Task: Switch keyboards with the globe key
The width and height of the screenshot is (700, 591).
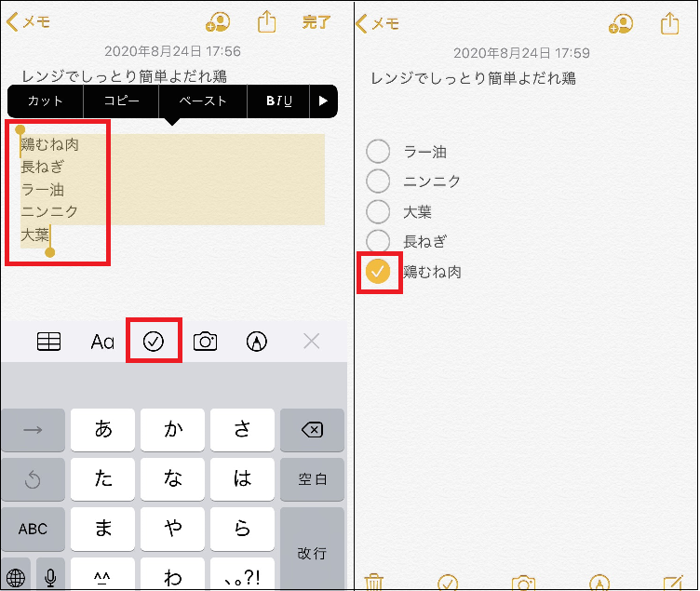Action: pos(16,577)
